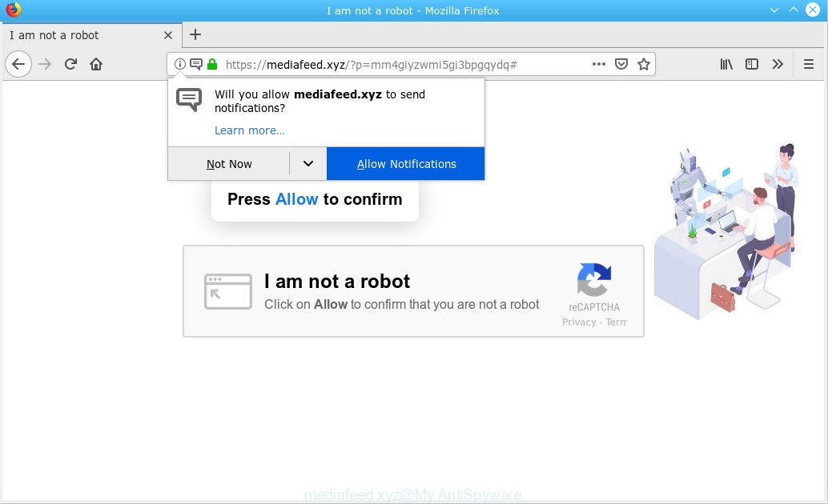Click the notification permission icon in the address bar
Image resolution: width=828 pixels, height=504 pixels.
point(196,64)
